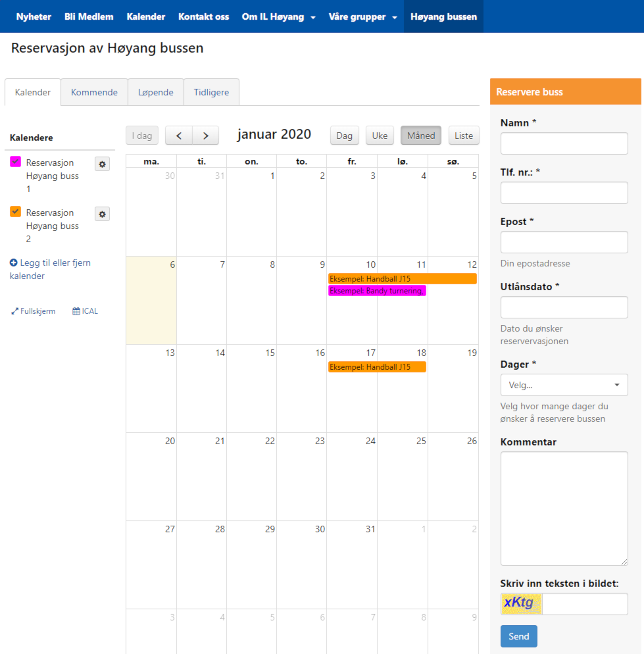Screen dimensions: 644x654
Task: Select January 24 in the calendar
Action: [x=352, y=477]
